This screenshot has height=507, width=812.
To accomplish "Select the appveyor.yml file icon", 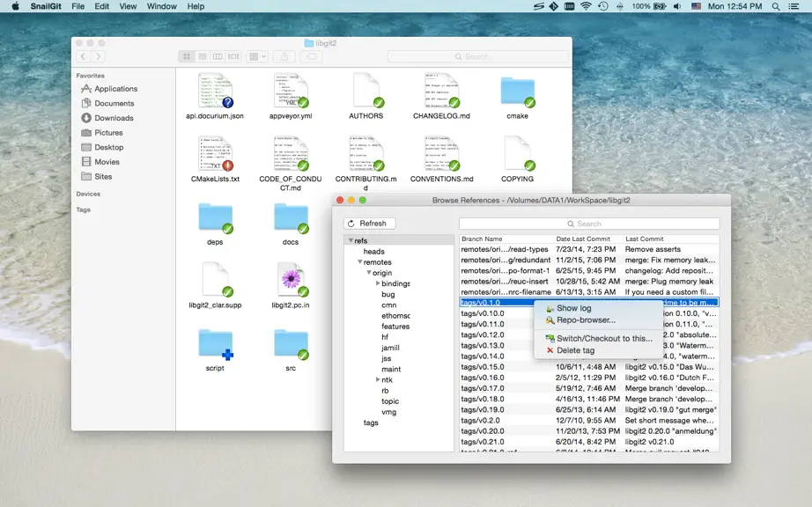I will tap(291, 90).
